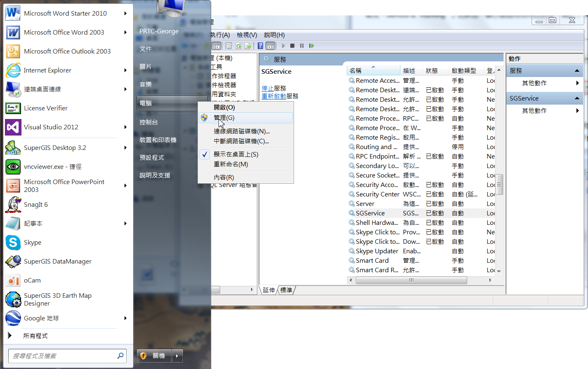Expand 其他動作 arrow under 服務

pos(577,83)
